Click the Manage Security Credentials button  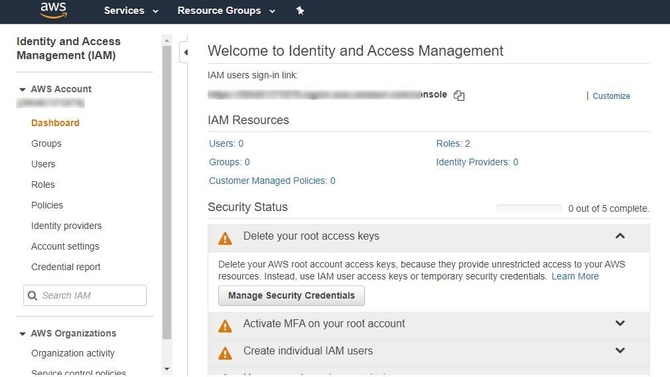click(291, 295)
